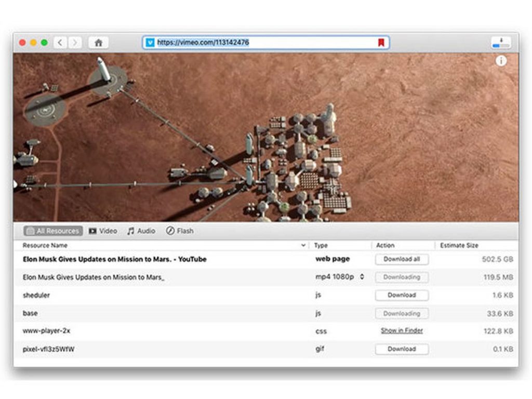The height and width of the screenshot is (399, 532).
Task: Click the Download all button
Action: click(402, 259)
